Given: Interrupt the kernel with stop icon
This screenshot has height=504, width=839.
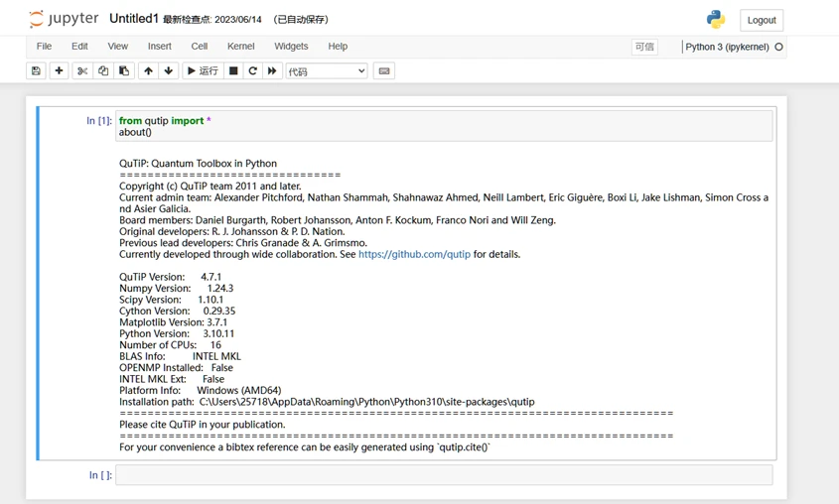Looking at the screenshot, I should pos(233,70).
